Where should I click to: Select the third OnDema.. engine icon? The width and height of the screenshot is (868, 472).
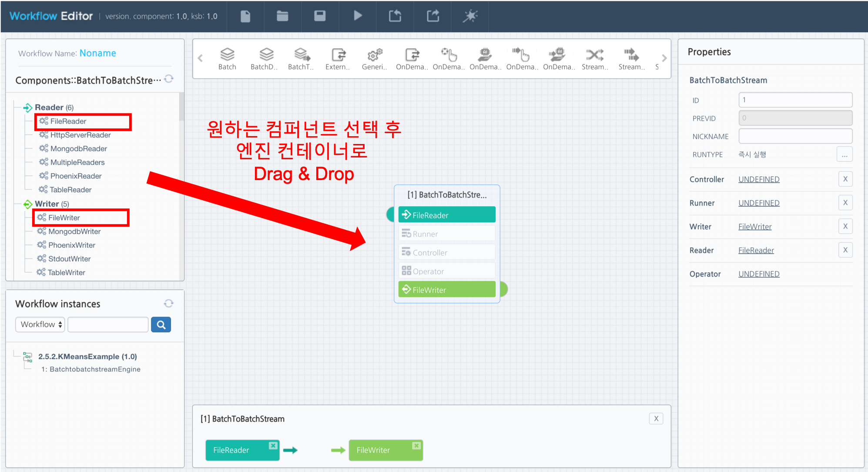[x=485, y=59]
